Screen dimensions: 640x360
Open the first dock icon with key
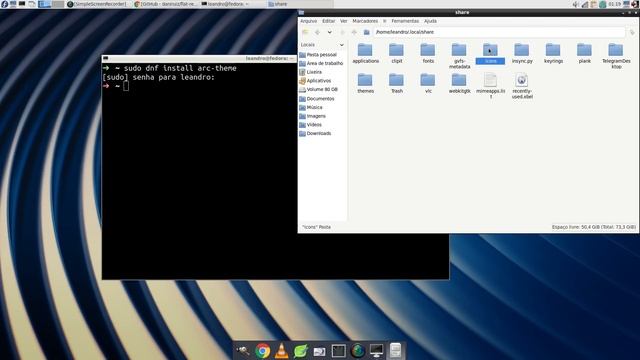(243, 351)
